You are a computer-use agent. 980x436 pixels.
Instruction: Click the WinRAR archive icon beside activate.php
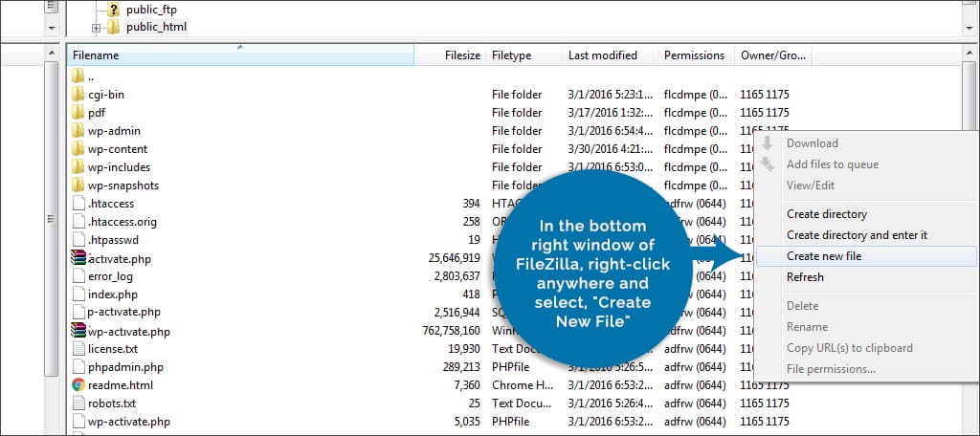[x=78, y=257]
